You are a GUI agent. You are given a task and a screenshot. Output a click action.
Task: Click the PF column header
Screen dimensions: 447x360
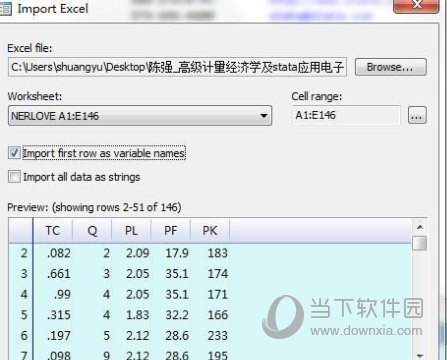tap(171, 230)
